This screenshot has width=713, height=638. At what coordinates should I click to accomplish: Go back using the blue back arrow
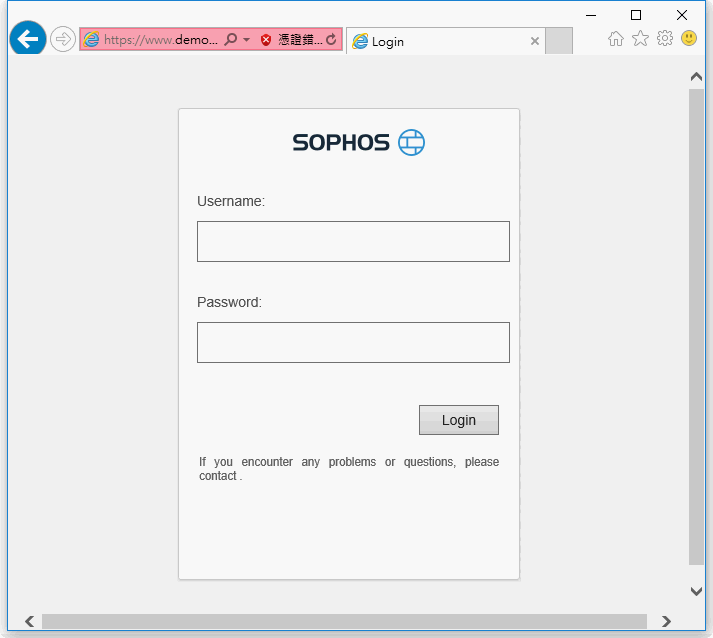(28, 38)
